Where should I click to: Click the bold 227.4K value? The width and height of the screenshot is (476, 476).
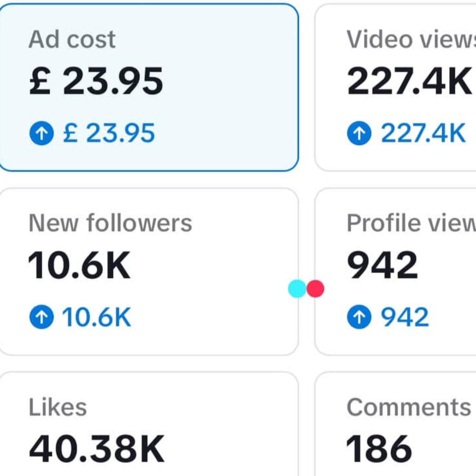(x=409, y=82)
